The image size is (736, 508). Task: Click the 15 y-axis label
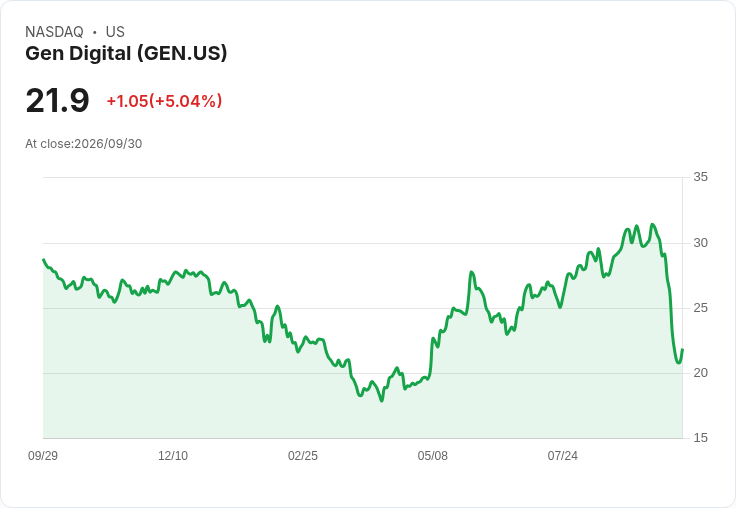click(700, 438)
